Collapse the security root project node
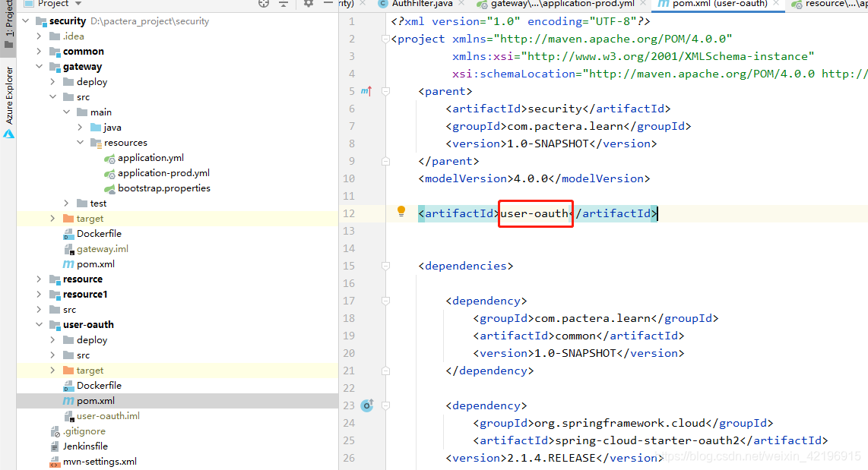Viewport: 868px width, 470px height. (26, 21)
